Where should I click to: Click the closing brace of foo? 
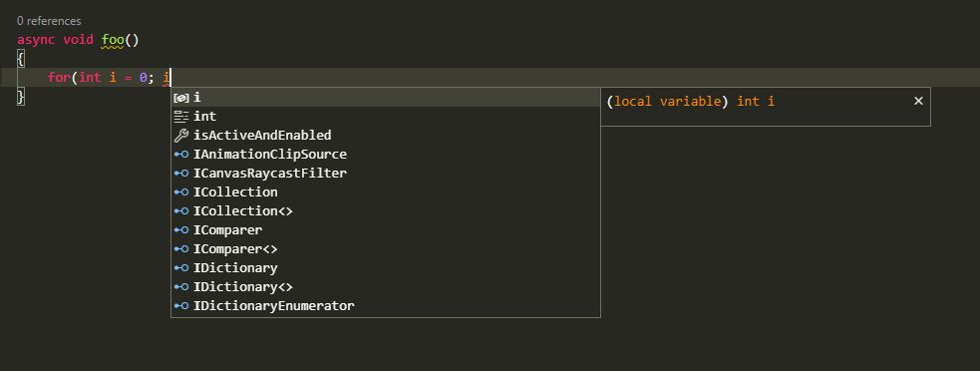21,97
